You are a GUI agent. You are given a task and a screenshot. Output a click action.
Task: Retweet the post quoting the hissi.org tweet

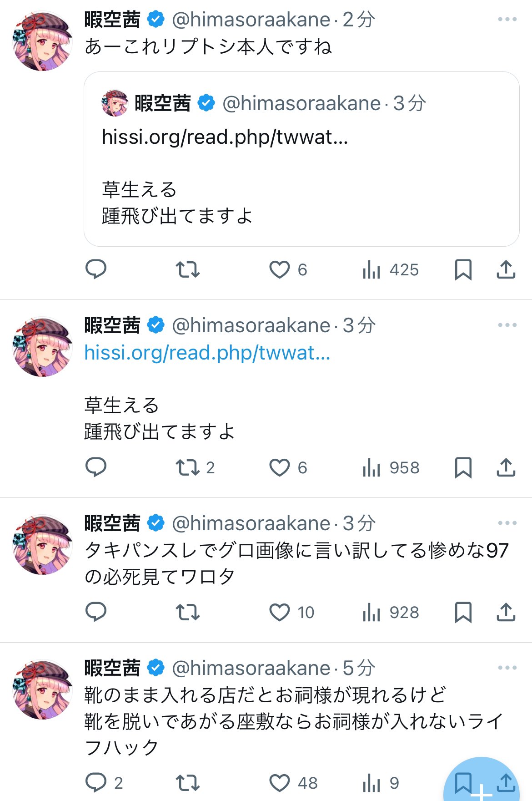point(188,269)
